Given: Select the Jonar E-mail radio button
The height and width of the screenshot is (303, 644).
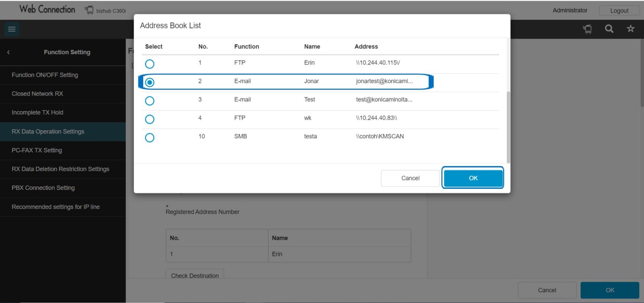Looking at the screenshot, I should tap(150, 82).
